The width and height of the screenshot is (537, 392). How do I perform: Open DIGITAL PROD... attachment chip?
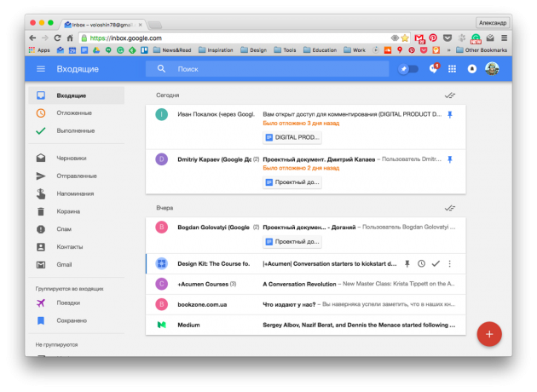(x=292, y=137)
